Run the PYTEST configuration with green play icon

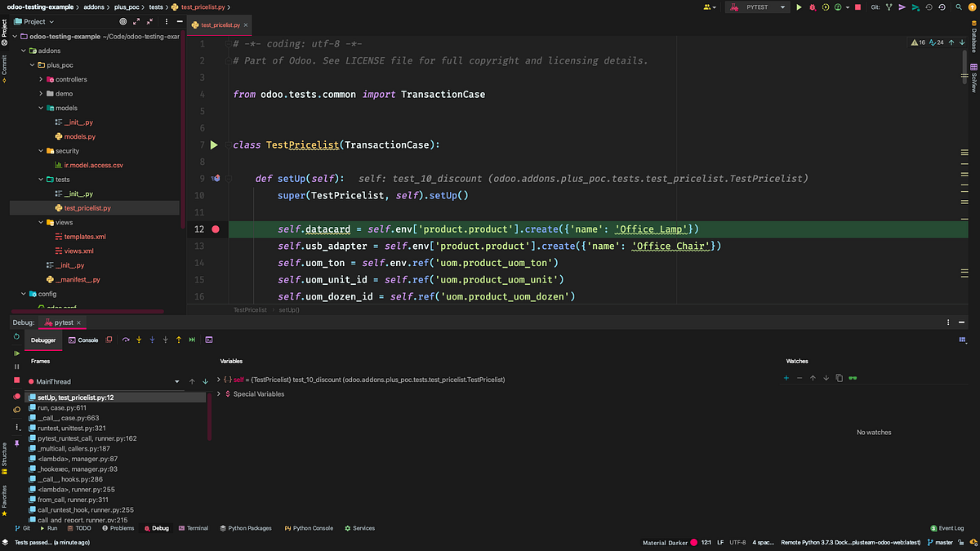[x=799, y=7]
